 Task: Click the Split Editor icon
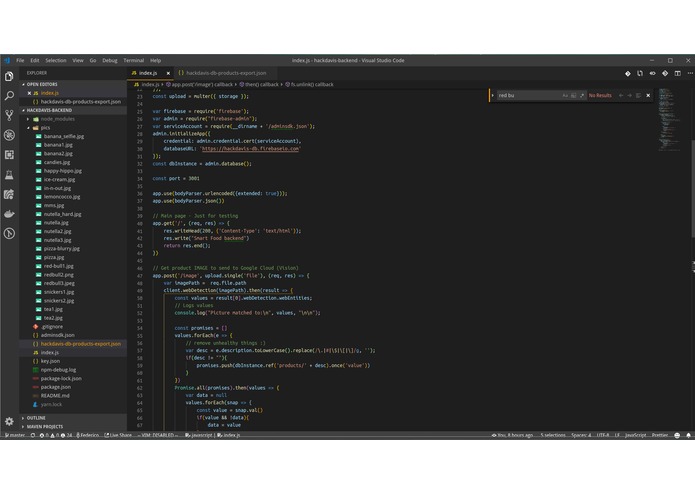pos(678,73)
